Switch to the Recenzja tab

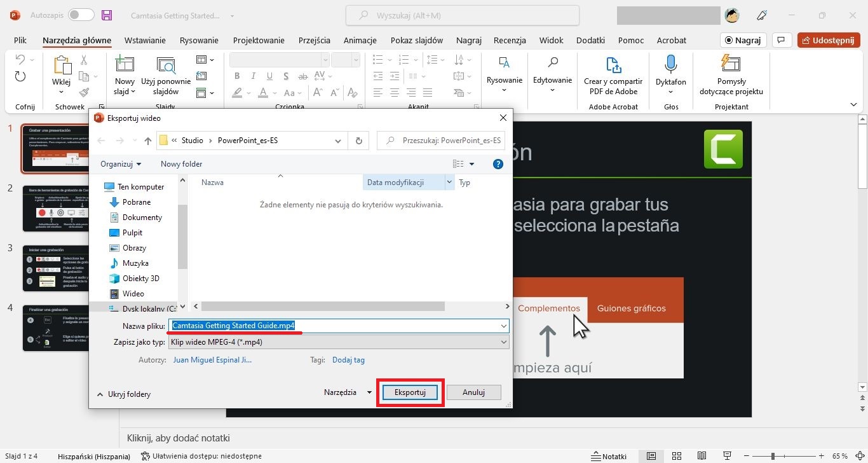pos(510,40)
